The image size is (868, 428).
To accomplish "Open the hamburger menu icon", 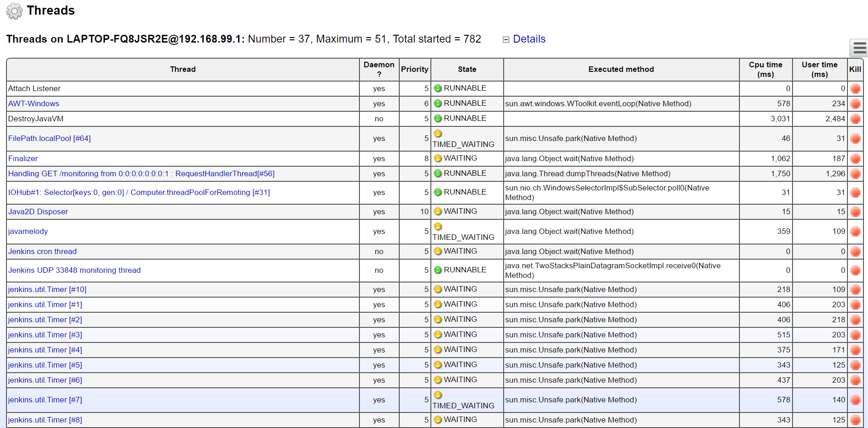I will pos(859,48).
